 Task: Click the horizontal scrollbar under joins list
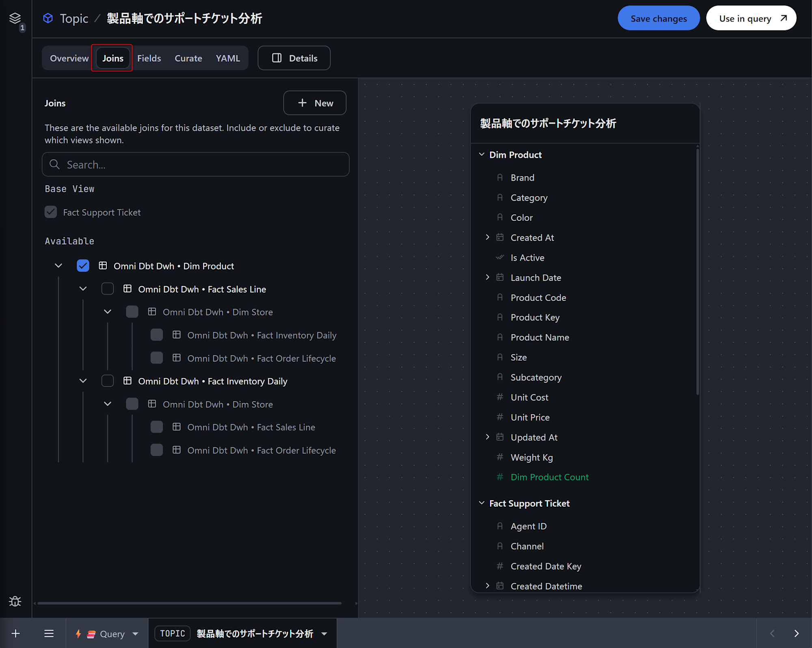click(x=189, y=603)
